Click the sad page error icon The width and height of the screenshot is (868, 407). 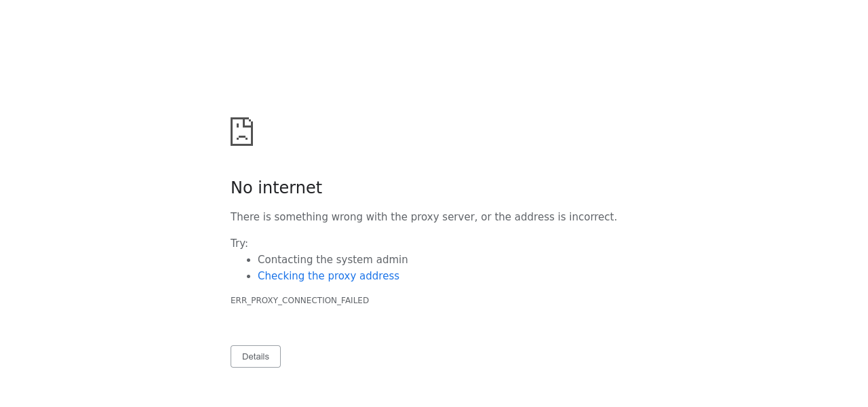pyautogui.click(x=241, y=132)
